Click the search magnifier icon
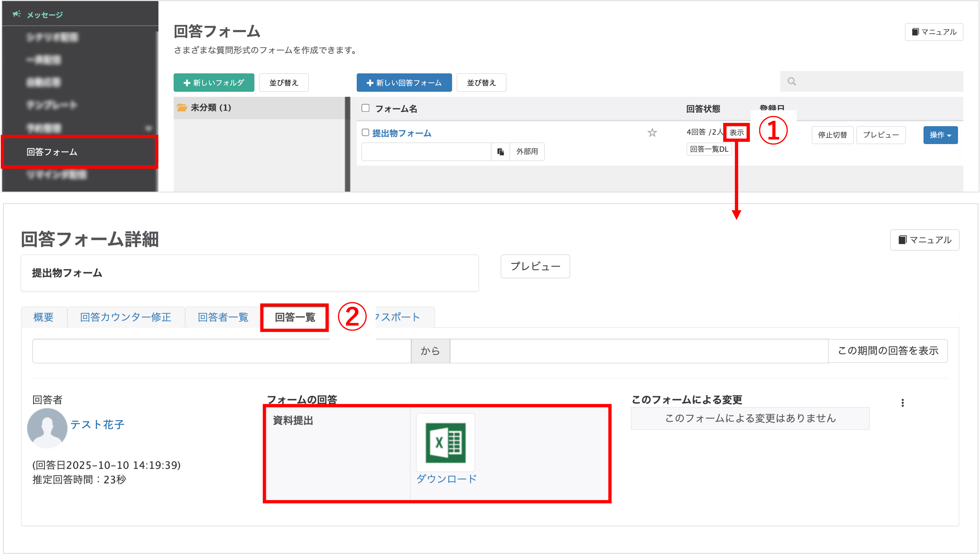The height and width of the screenshot is (554, 980). click(792, 81)
